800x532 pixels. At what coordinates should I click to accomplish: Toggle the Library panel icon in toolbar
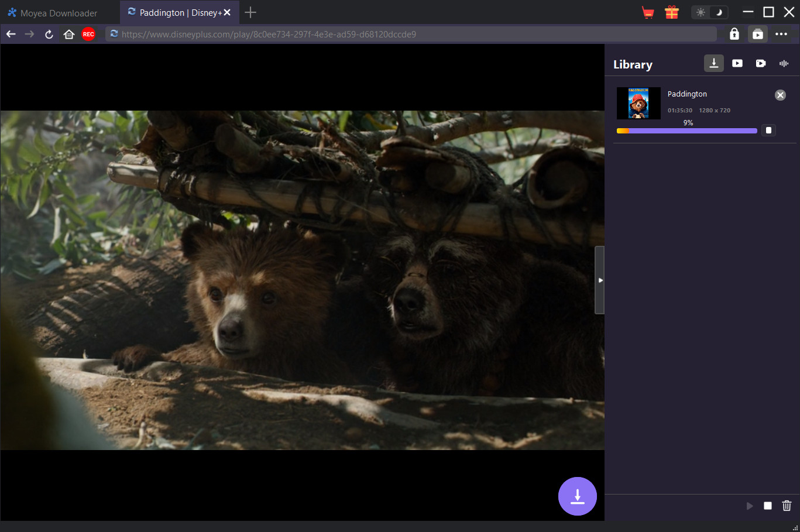click(758, 34)
